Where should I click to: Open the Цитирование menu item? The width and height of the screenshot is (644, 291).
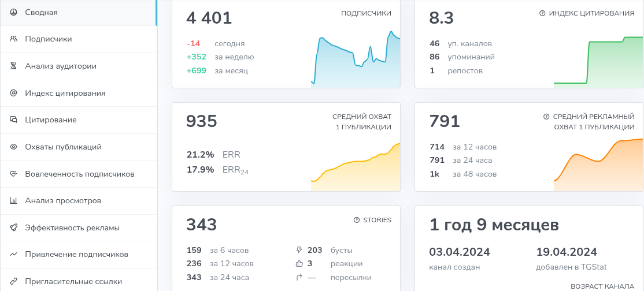(51, 120)
